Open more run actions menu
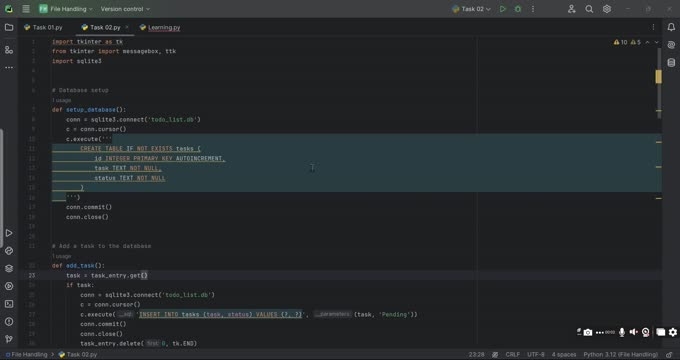680x360 pixels. click(533, 9)
